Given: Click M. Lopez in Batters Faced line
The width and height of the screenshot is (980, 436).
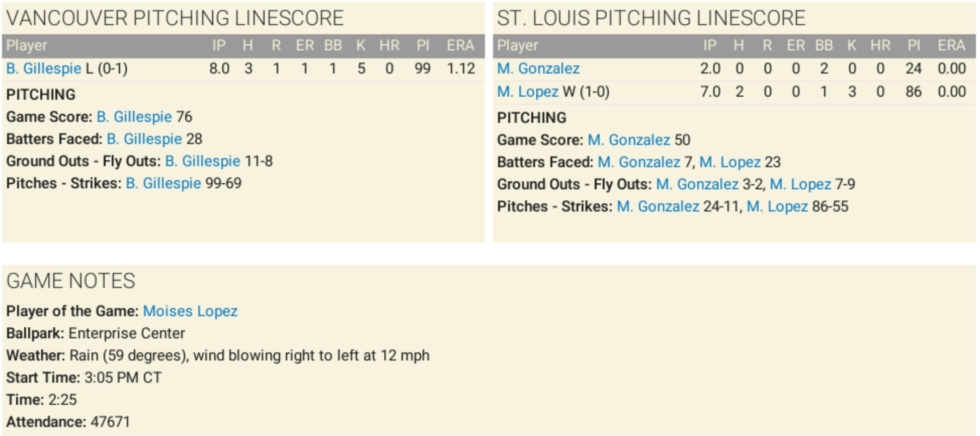Looking at the screenshot, I should (729, 162).
